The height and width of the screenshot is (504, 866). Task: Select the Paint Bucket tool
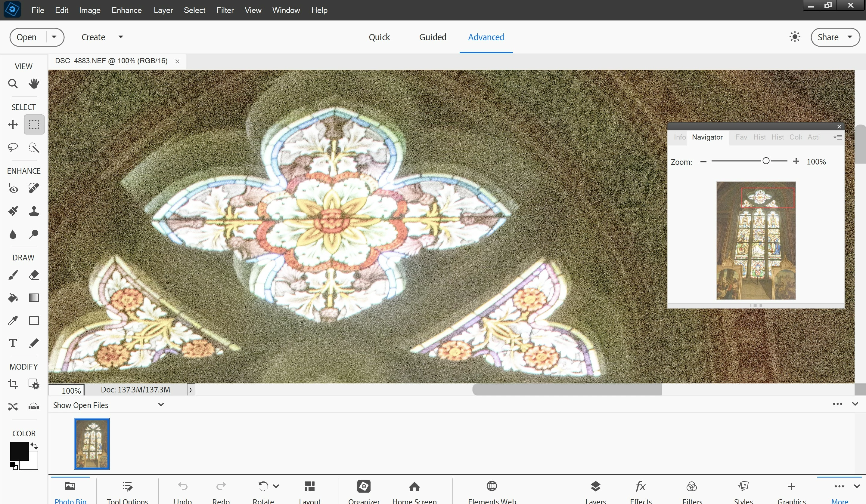13,298
